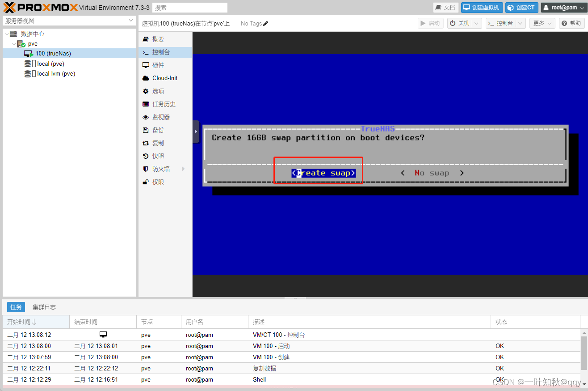Select 数据中心 in the tree
This screenshot has height=391, width=588.
click(32, 34)
